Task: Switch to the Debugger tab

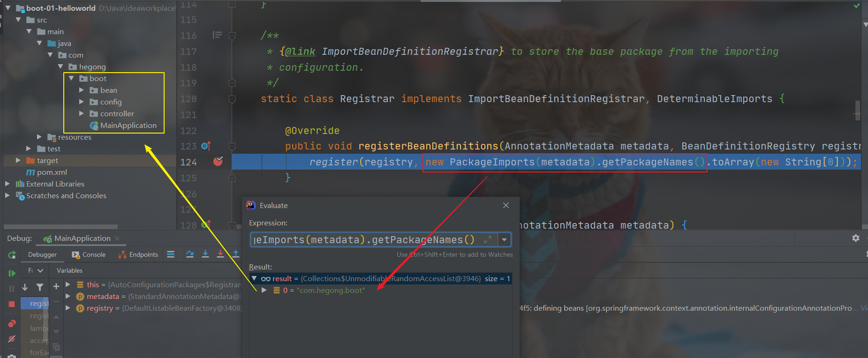Action: (42, 254)
